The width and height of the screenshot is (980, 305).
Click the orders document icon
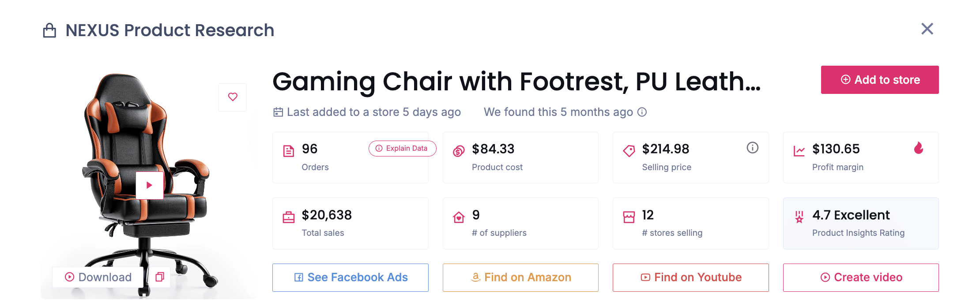(x=288, y=151)
